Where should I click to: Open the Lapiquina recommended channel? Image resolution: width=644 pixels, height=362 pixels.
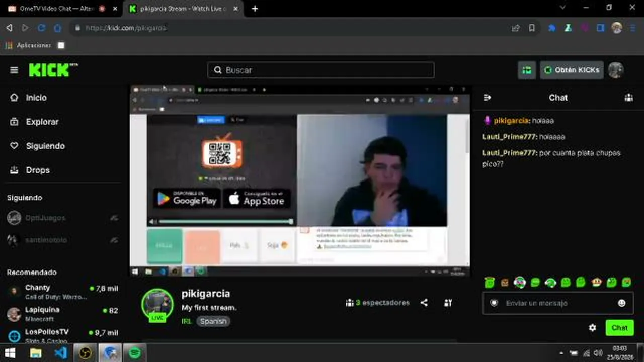point(63,314)
